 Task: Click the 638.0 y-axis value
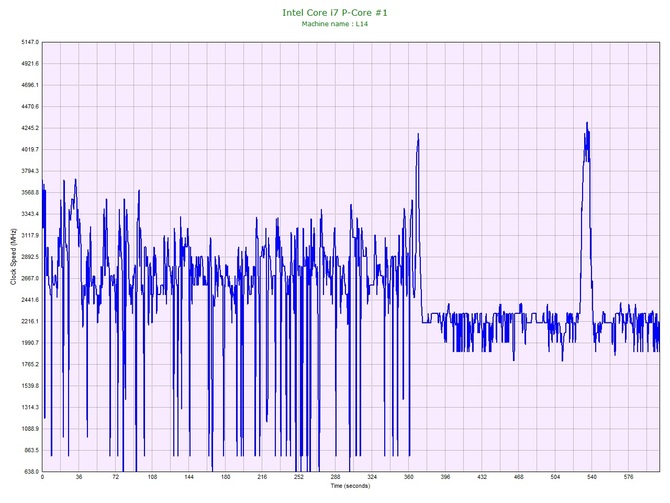(x=31, y=472)
